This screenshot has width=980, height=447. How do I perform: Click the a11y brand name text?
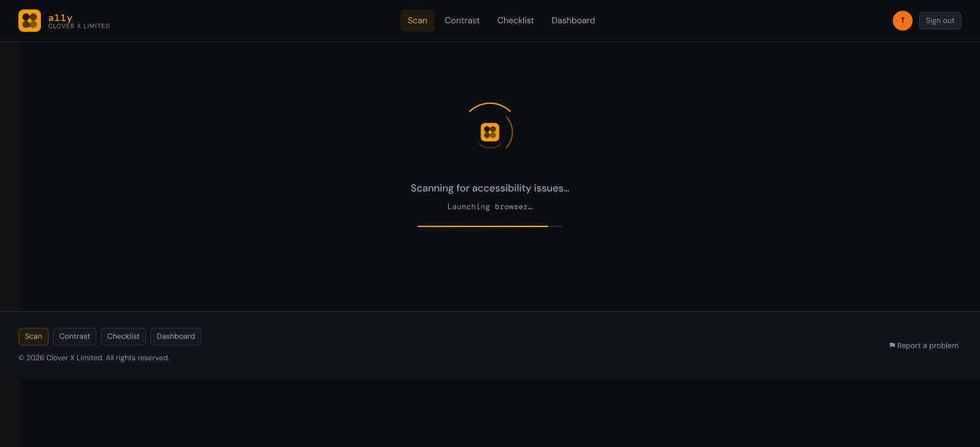[x=60, y=18]
